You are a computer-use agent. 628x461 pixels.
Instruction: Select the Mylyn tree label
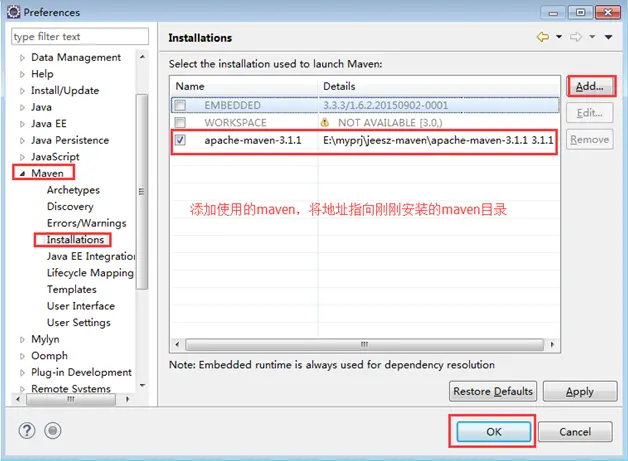[x=45, y=339]
